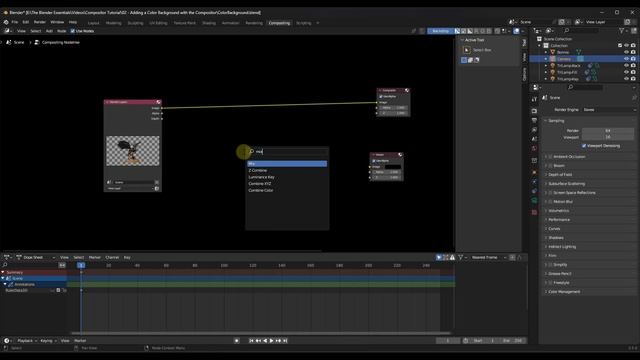Open the Blender logo menu
640x360 pixels.
pyautogui.click(x=6, y=22)
